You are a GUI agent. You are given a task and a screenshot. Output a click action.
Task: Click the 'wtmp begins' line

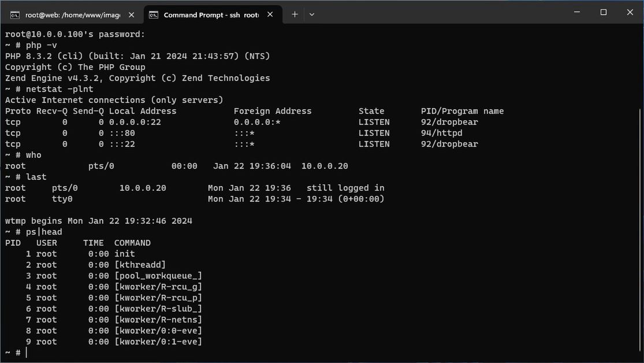pyautogui.click(x=98, y=221)
